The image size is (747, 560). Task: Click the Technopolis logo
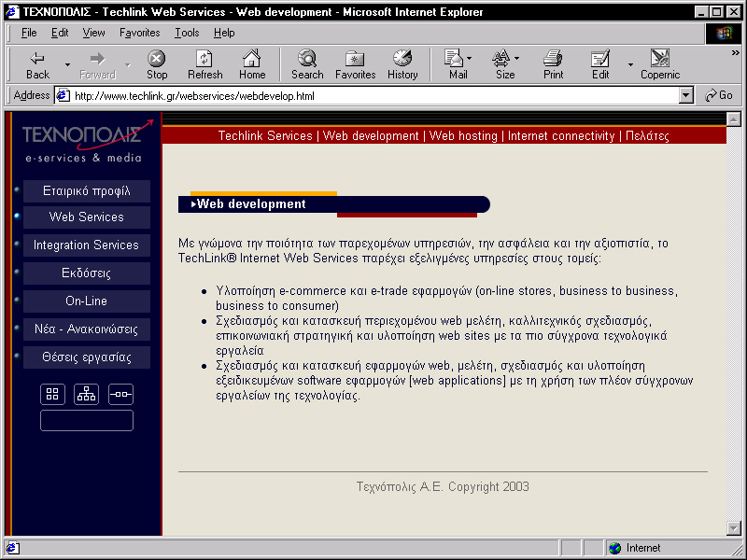[87, 141]
